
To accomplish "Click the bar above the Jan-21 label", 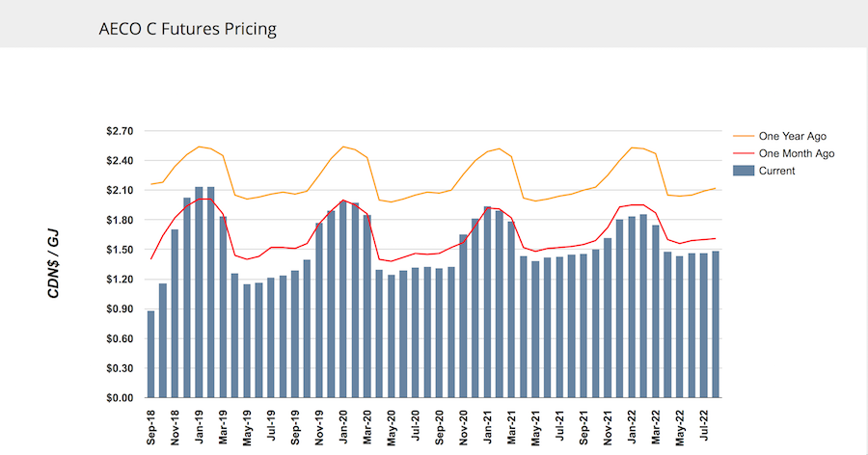I will coord(487,302).
